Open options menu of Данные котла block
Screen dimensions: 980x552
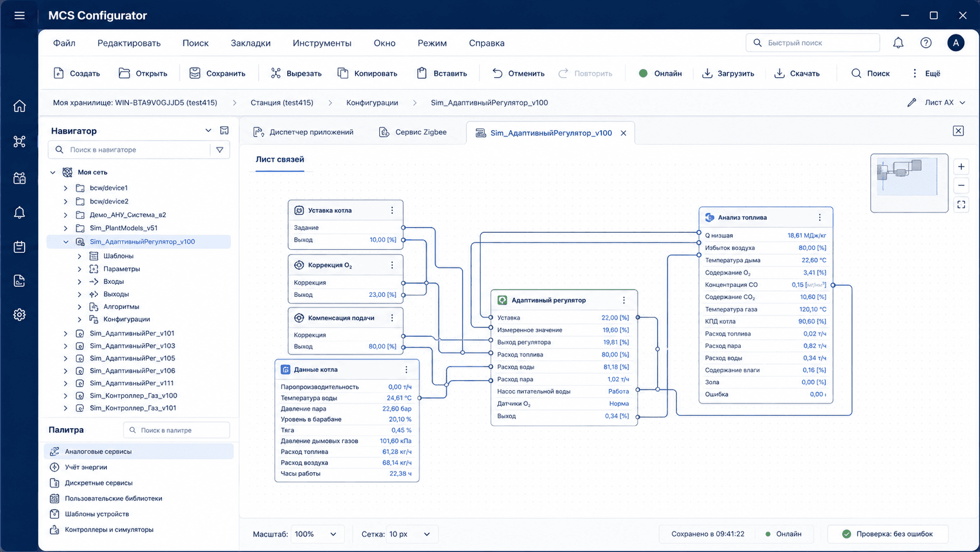[406, 370]
